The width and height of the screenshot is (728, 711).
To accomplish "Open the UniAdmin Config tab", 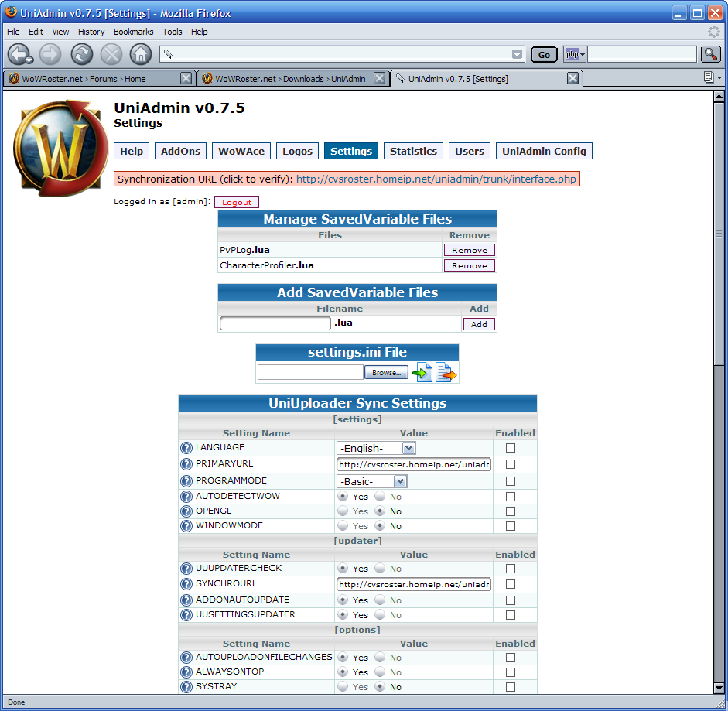I will click(544, 151).
